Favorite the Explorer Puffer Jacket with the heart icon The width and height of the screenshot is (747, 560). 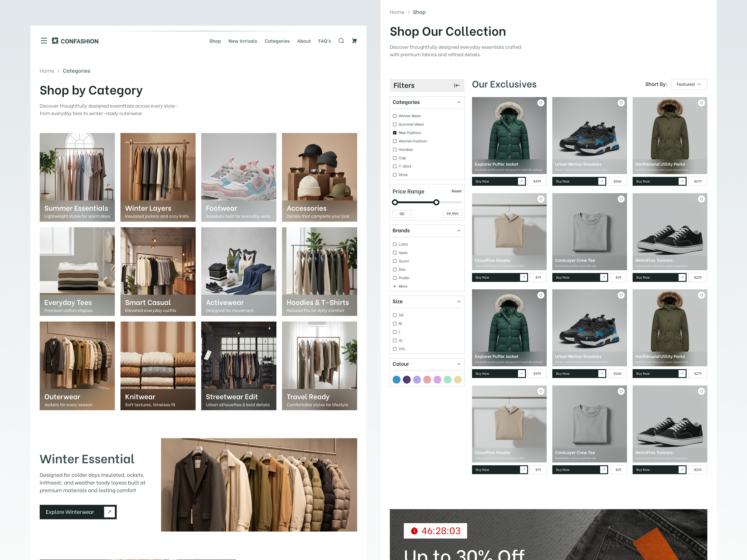[541, 103]
